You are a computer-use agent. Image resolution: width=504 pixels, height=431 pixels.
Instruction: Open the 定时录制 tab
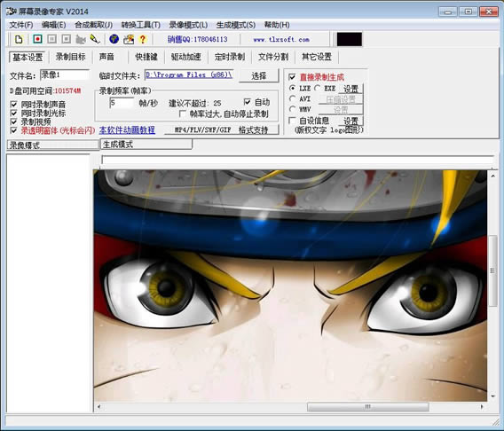[230, 57]
